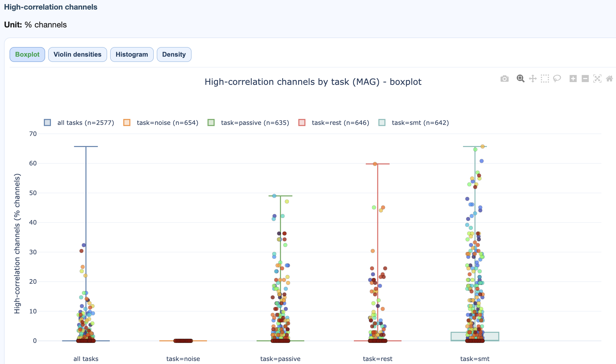Click the y-axis tick label 40
The height and width of the screenshot is (364, 616).
tap(33, 223)
